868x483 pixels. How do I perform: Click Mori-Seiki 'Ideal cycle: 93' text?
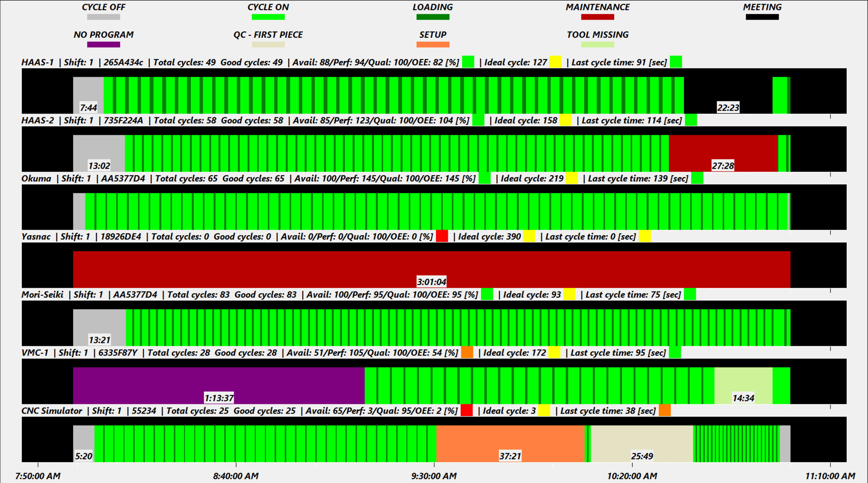tap(532, 294)
